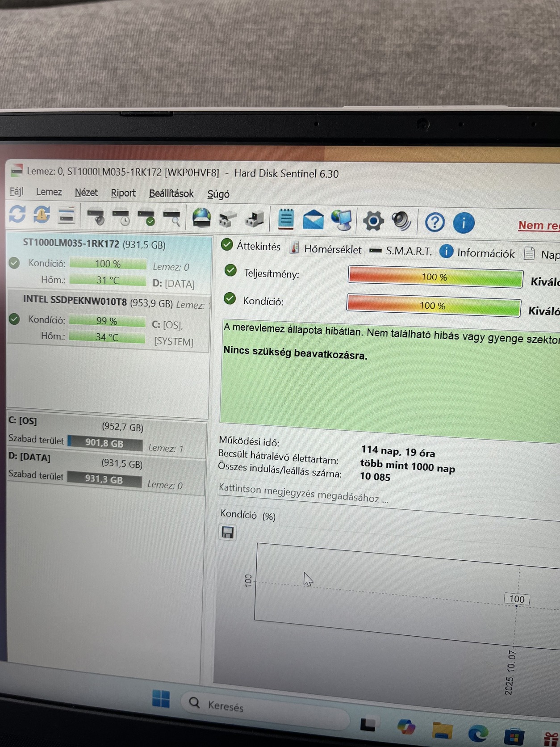560x747 pixels.
Task: Click the 100 data point on graph
Action: pos(517,599)
